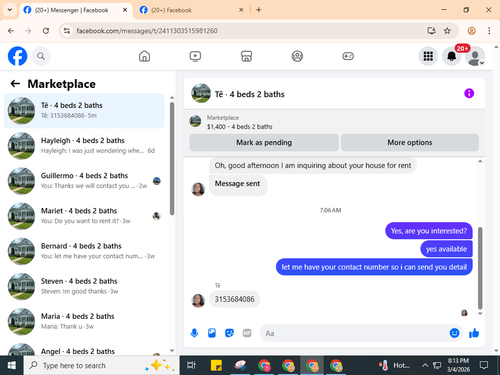Screen dimensions: 500x375
Task: Open the Groups icon in top navigation
Action: [x=297, y=56]
